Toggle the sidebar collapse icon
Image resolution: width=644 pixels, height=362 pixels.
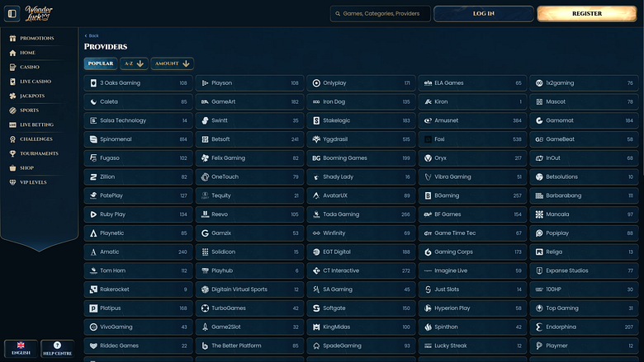[12, 13]
